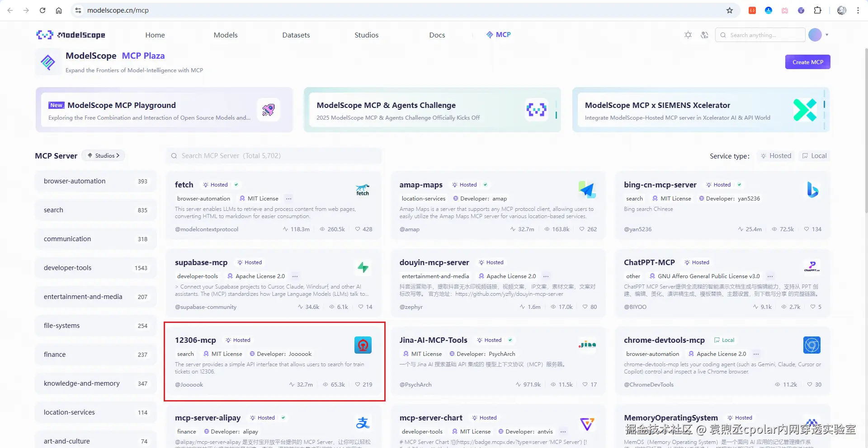Screen dimensions: 868x448
Task: Select the file-systems category
Action: (96, 326)
